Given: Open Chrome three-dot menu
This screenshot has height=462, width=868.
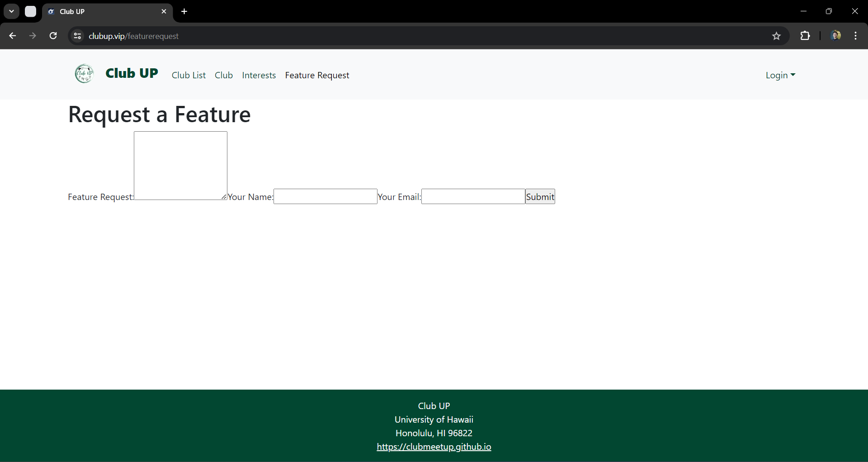Looking at the screenshot, I should tap(855, 36).
